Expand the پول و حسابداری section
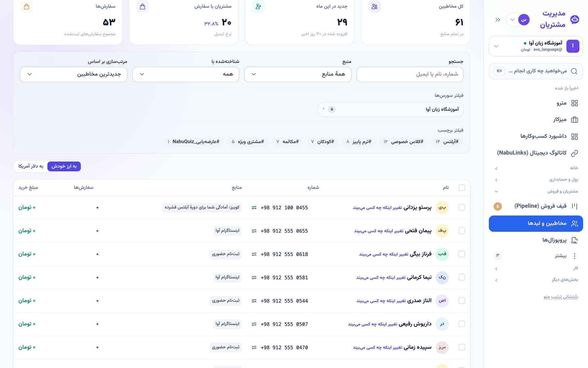The image size is (588, 368). (x=536, y=180)
